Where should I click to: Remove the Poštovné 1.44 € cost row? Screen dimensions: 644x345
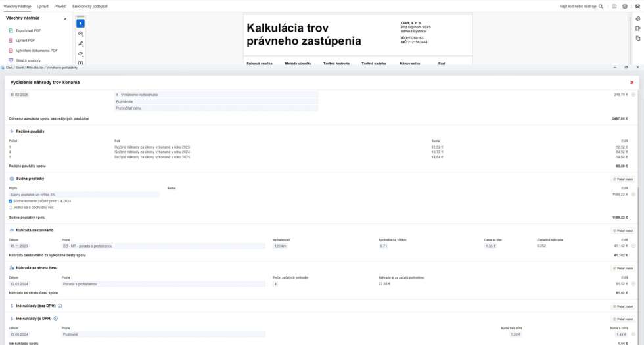tap(633, 334)
